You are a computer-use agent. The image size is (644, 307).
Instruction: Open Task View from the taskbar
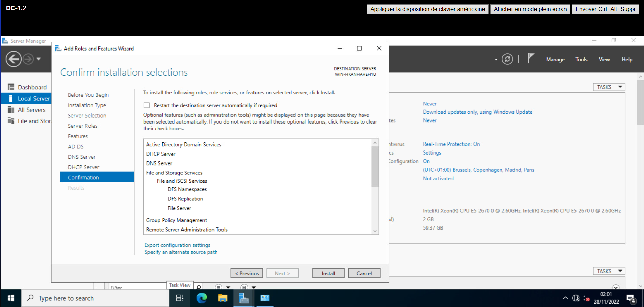pos(180,298)
